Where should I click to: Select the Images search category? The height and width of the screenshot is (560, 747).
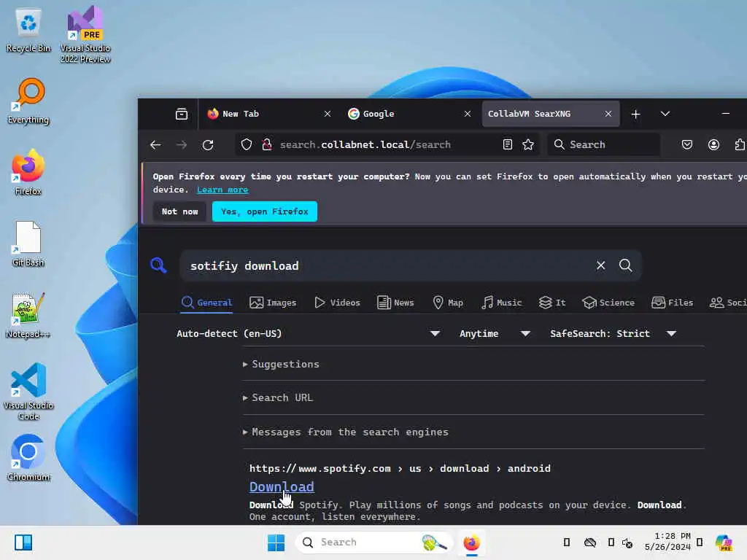273,303
